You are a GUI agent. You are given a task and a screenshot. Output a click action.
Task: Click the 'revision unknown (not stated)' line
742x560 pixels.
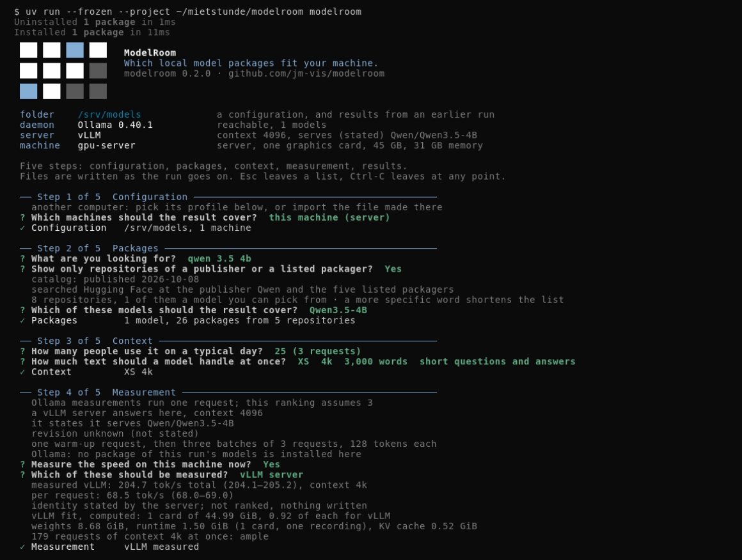(x=115, y=433)
